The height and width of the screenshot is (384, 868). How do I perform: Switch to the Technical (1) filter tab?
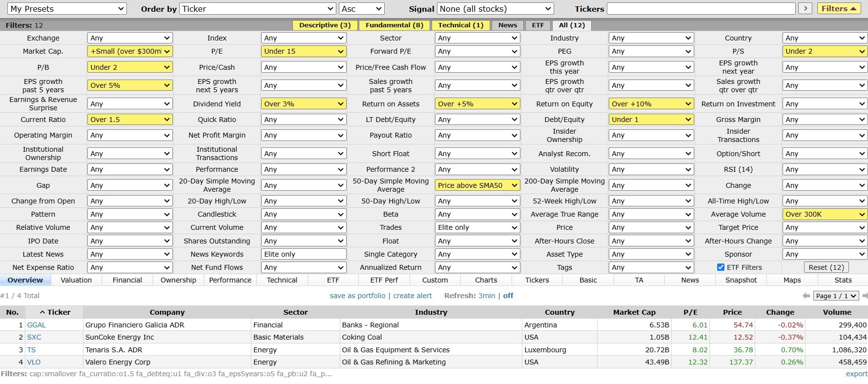(460, 25)
